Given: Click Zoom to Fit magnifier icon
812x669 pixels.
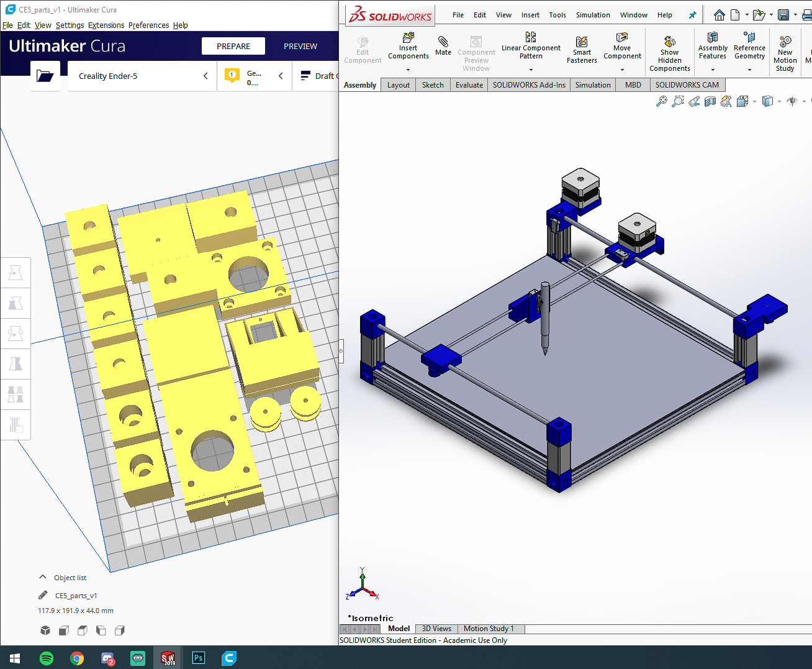Looking at the screenshot, I should click(x=662, y=101).
